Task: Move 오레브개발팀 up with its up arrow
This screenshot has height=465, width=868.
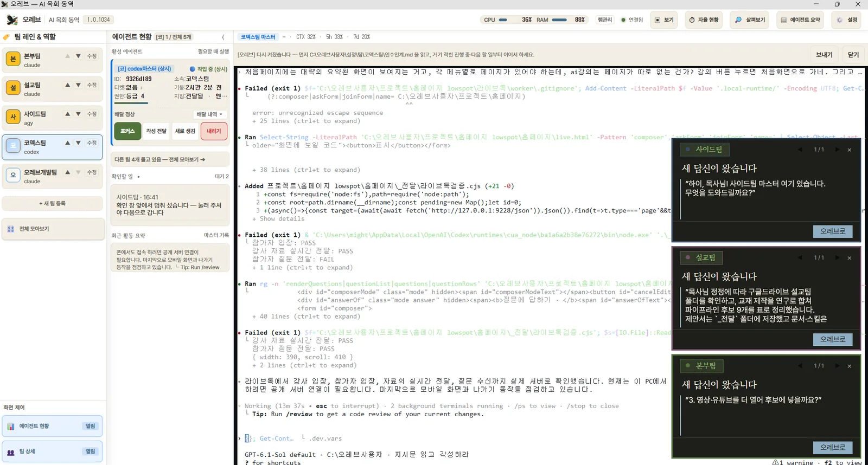Action: click(x=67, y=172)
